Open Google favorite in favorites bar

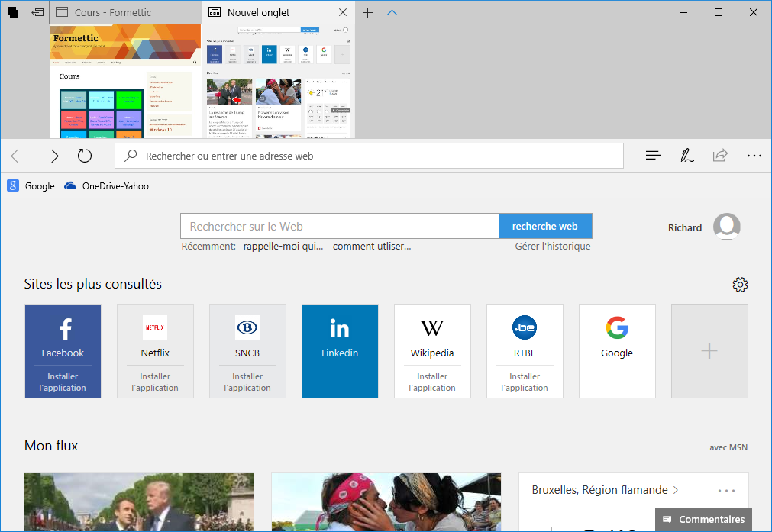pos(31,186)
